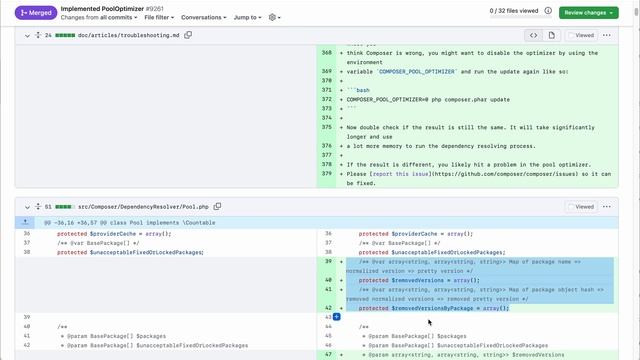This screenshot has height=360, width=640.
Task: Click line number 372 in troubleshooting.md
Action: (x=327, y=99)
